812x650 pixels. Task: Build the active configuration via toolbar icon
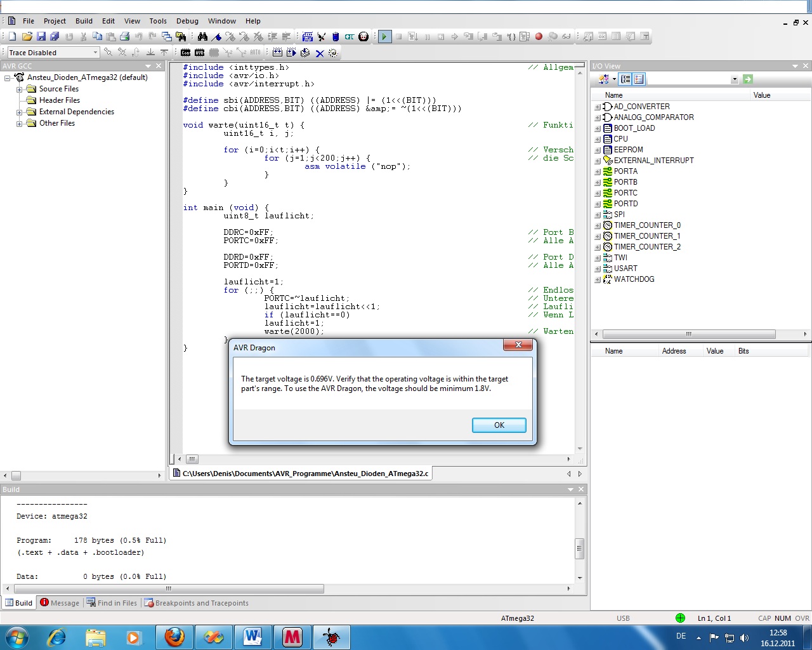(277, 53)
